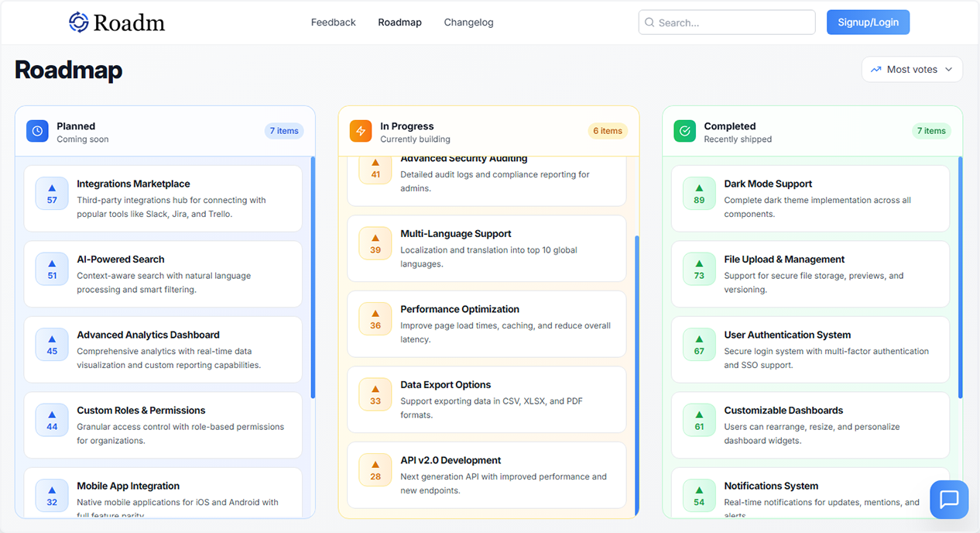Open the chat widget bubble icon
Viewport: 980px width, 533px height.
pyautogui.click(x=949, y=499)
